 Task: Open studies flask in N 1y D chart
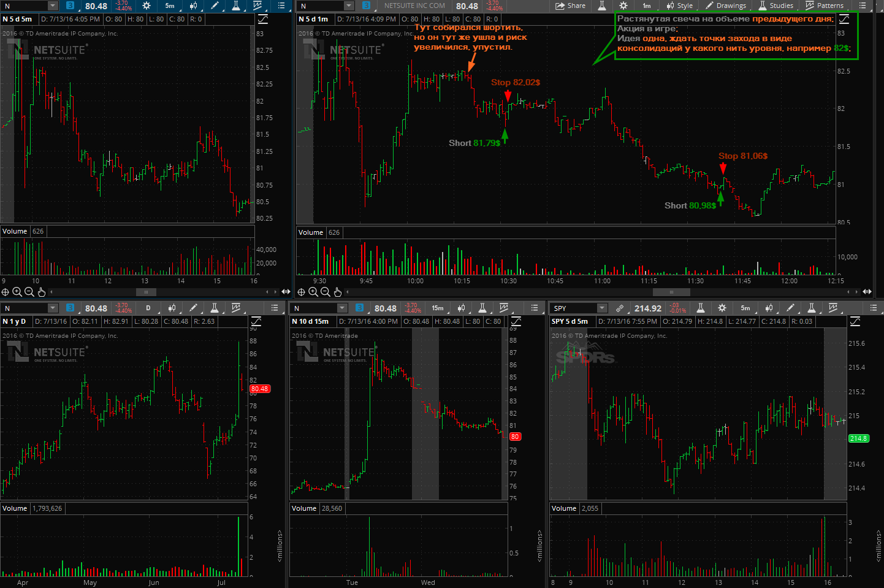coord(215,308)
